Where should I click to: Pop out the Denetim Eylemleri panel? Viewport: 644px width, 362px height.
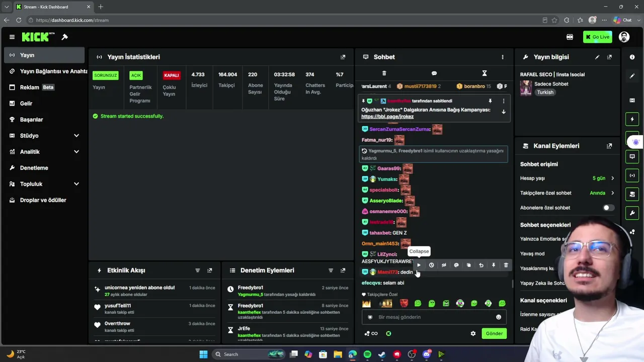(343, 270)
